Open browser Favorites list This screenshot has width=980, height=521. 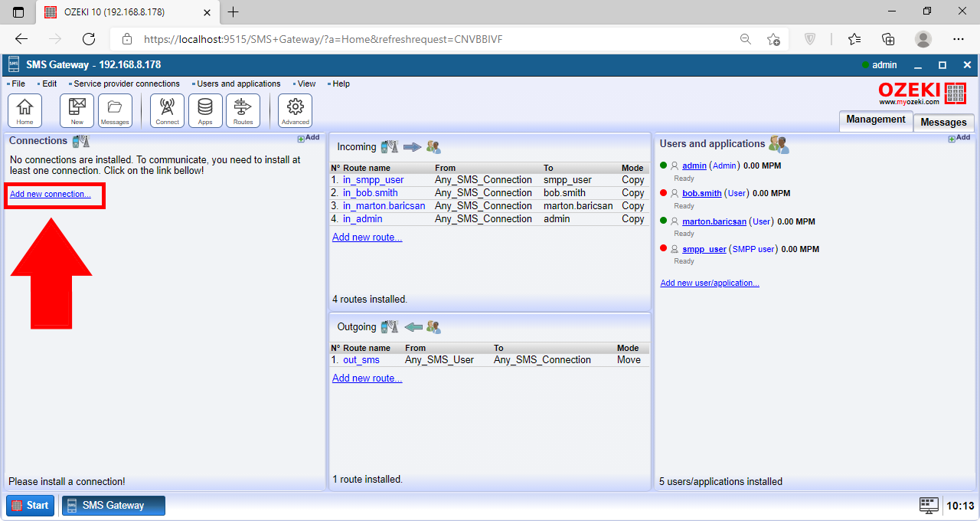pyautogui.click(x=854, y=39)
